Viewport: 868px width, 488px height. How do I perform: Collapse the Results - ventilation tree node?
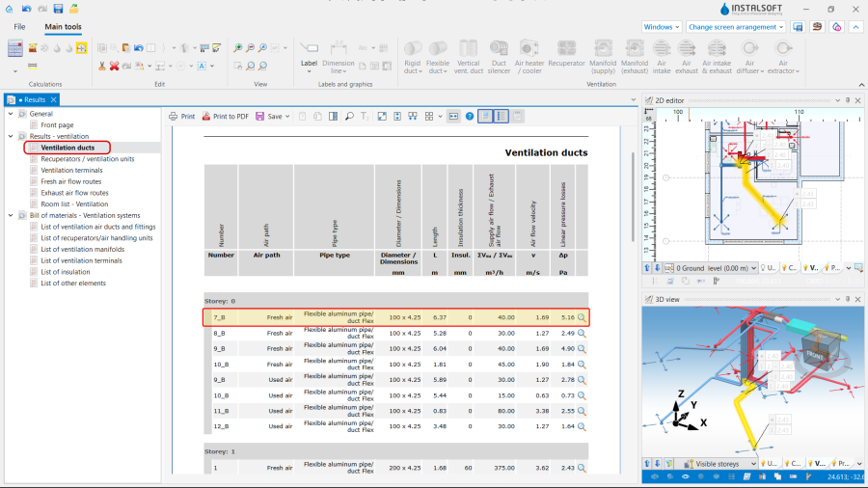pos(11,136)
